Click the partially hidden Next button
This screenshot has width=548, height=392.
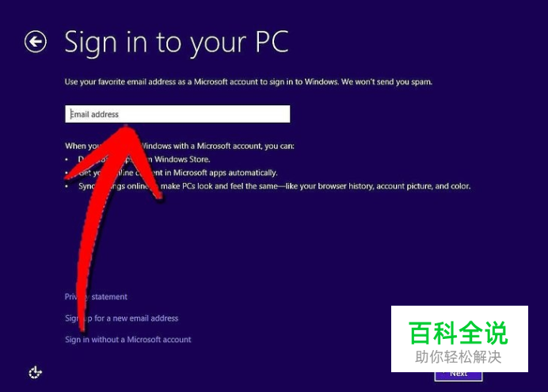(x=459, y=376)
